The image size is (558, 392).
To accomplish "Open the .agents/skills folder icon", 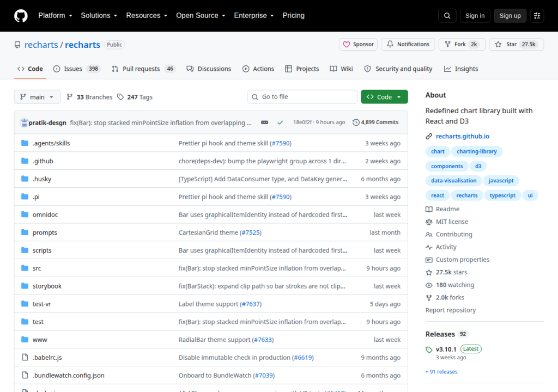I will 25,143.
